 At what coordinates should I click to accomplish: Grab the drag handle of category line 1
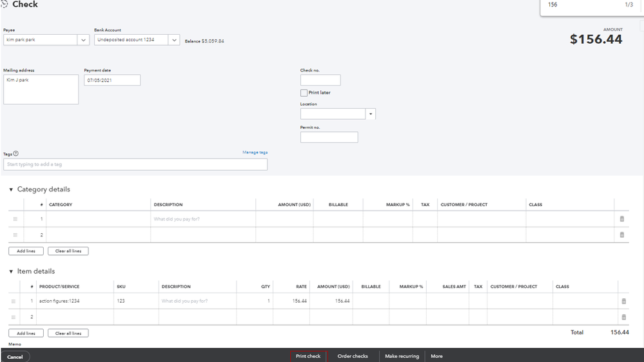(x=15, y=219)
